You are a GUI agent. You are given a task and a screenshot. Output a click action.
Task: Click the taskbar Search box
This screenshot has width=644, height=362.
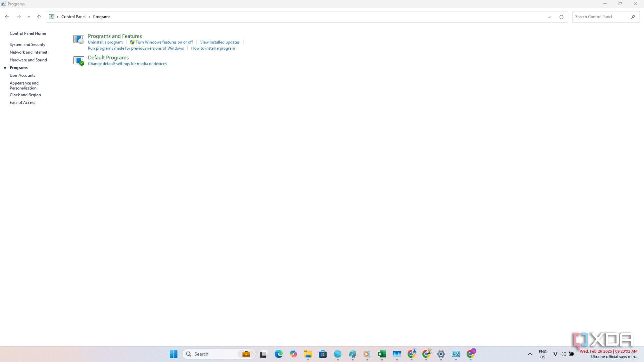tap(219, 354)
